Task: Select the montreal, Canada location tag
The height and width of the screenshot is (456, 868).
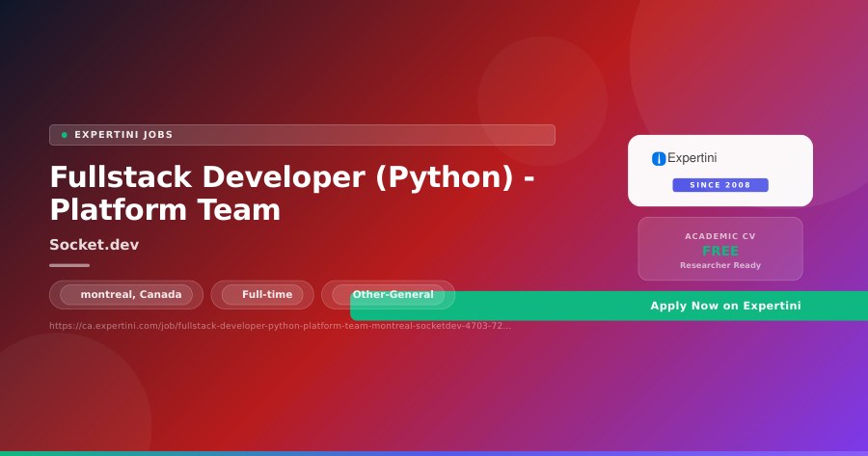Action: pos(126,294)
